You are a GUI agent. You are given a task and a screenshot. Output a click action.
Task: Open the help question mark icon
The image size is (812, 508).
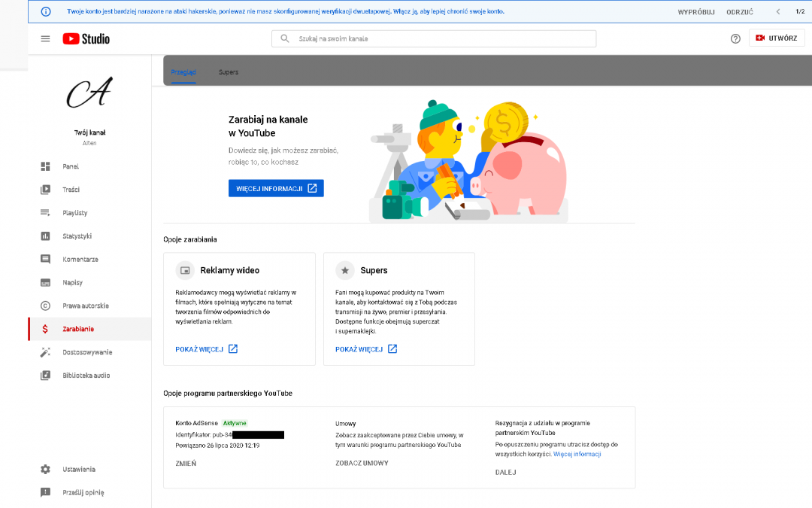coord(735,38)
